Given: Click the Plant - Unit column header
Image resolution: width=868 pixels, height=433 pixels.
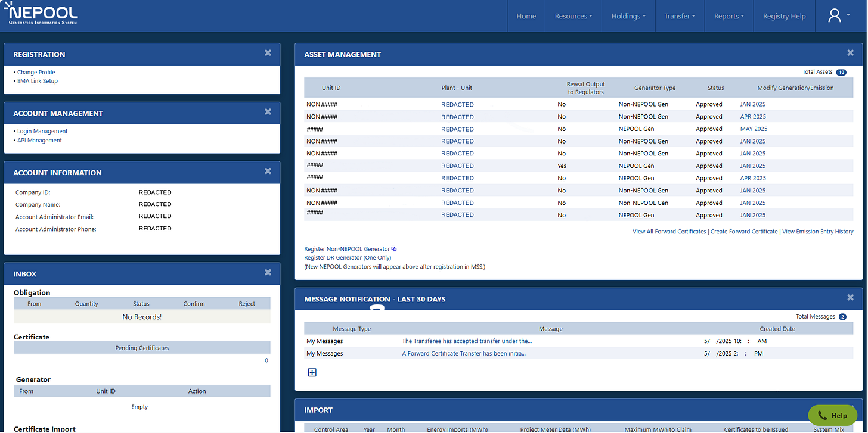Looking at the screenshot, I should point(457,88).
